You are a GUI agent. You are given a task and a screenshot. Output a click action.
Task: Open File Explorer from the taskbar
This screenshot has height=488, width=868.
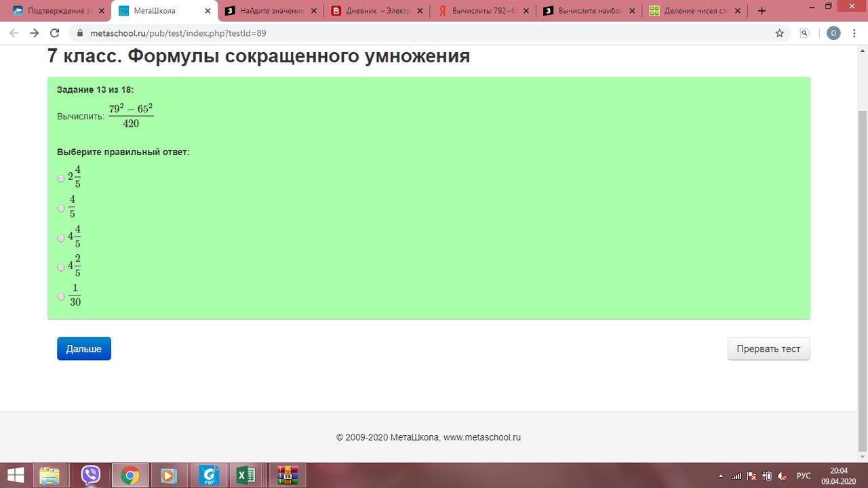pyautogui.click(x=50, y=475)
